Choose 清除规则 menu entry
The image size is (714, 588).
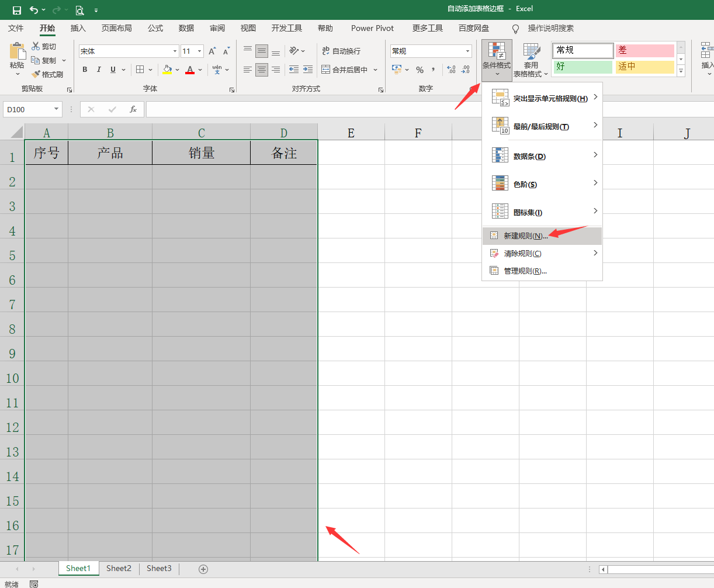click(542, 253)
